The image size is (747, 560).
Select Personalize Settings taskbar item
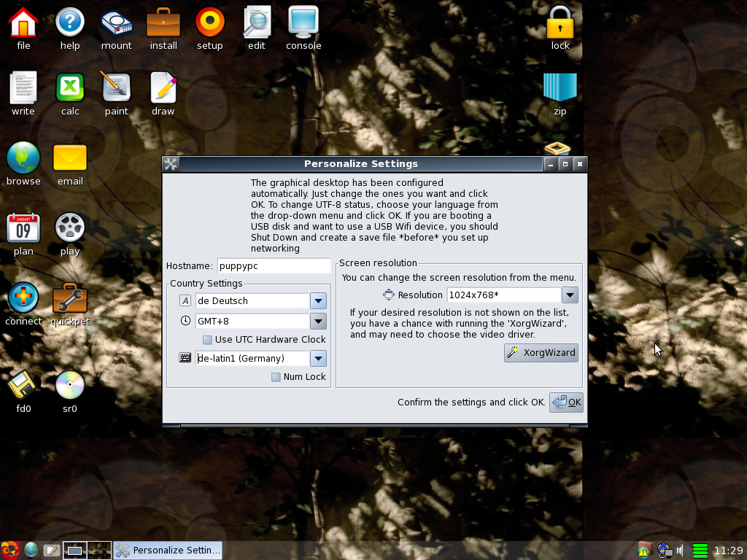168,550
